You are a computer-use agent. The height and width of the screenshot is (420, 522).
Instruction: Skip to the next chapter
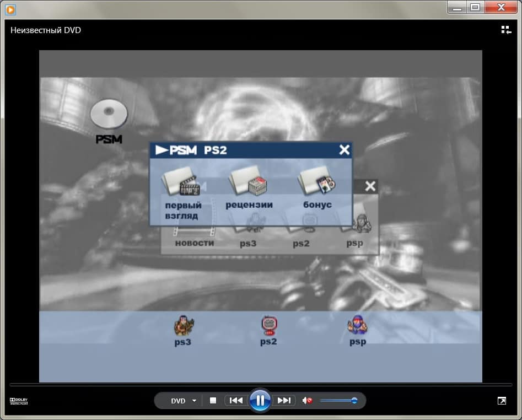click(284, 400)
